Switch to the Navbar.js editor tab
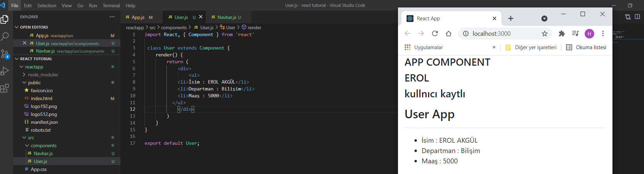The height and width of the screenshot is (174, 644). (226, 17)
